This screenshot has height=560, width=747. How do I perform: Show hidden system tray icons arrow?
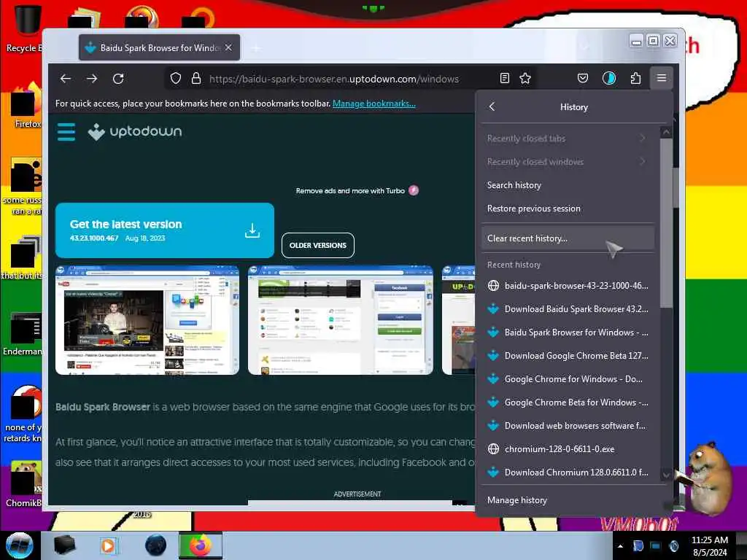point(620,546)
